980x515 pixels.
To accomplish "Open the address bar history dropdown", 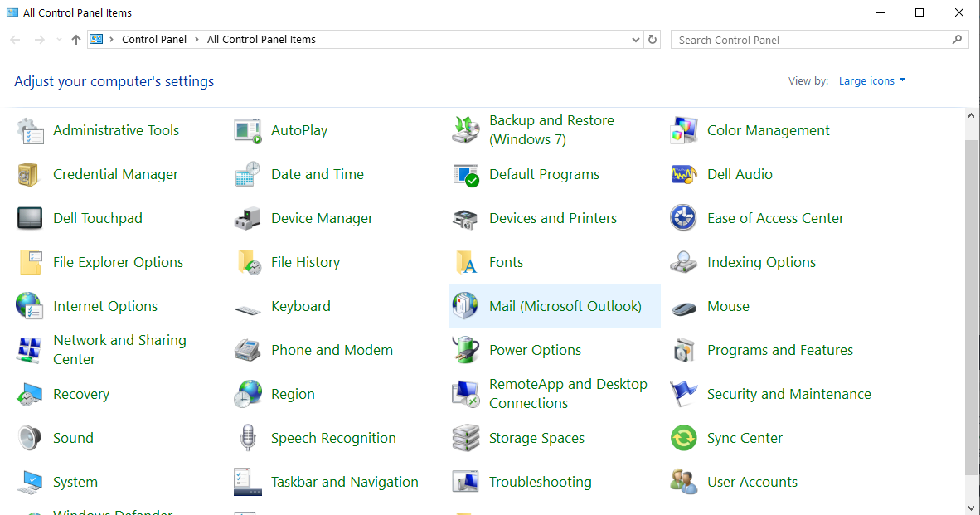I will (635, 39).
